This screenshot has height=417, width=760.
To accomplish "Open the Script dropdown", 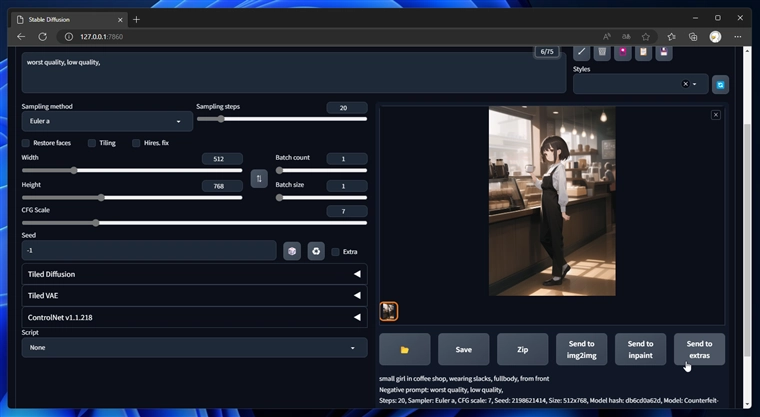I will pos(194,348).
